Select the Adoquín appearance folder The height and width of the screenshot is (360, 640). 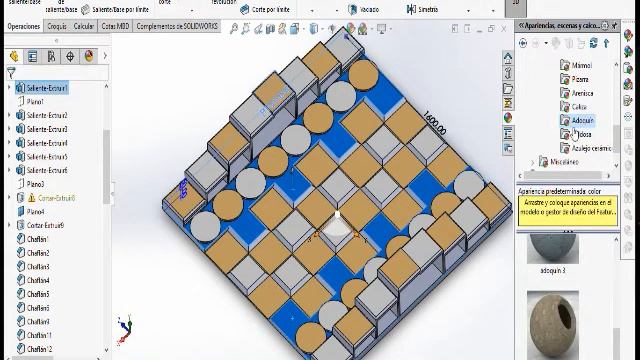point(577,120)
